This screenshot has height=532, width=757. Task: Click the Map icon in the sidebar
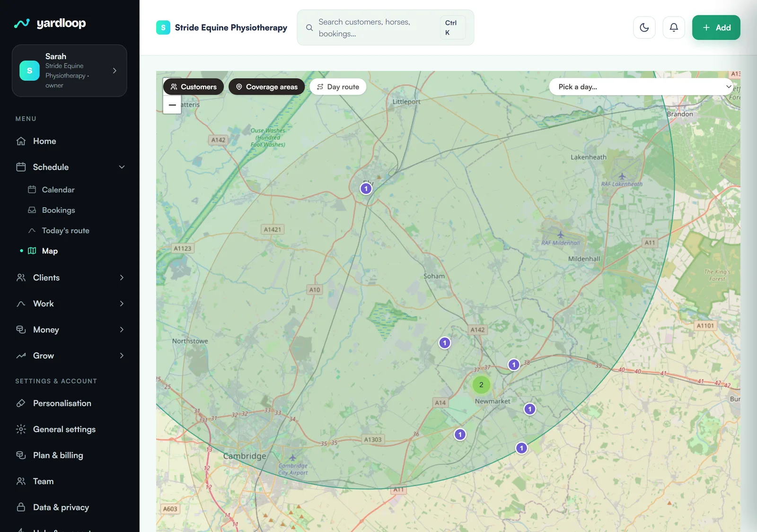pyautogui.click(x=32, y=251)
